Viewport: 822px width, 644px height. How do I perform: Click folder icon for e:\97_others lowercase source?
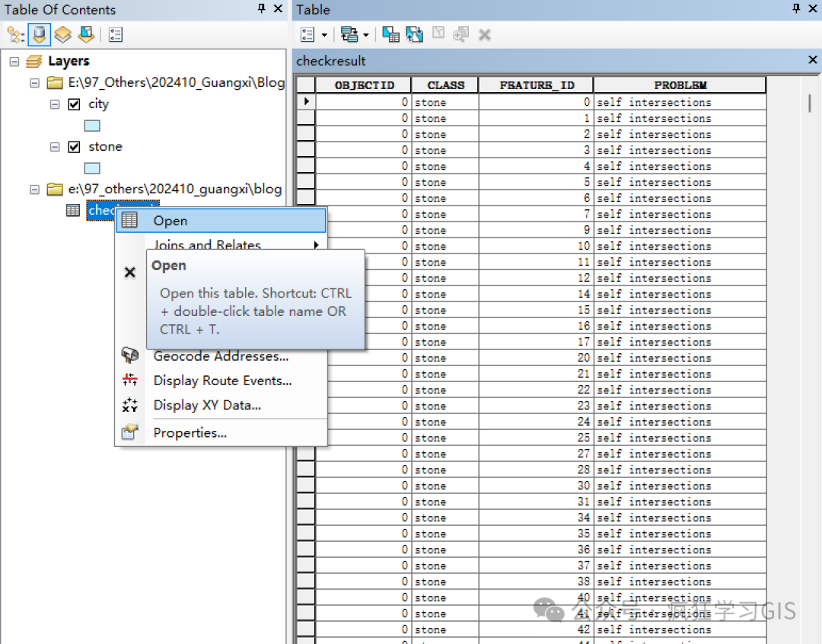[x=55, y=189]
